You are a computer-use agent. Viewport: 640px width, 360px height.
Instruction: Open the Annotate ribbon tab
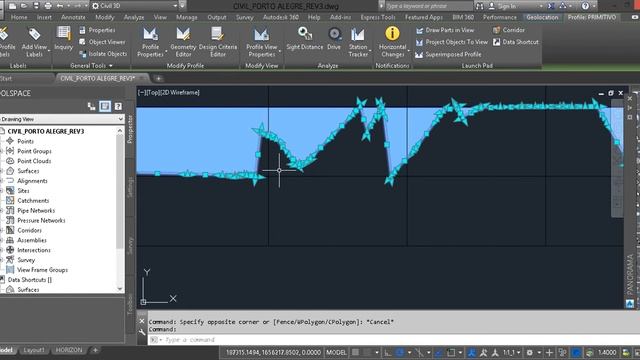point(73,18)
